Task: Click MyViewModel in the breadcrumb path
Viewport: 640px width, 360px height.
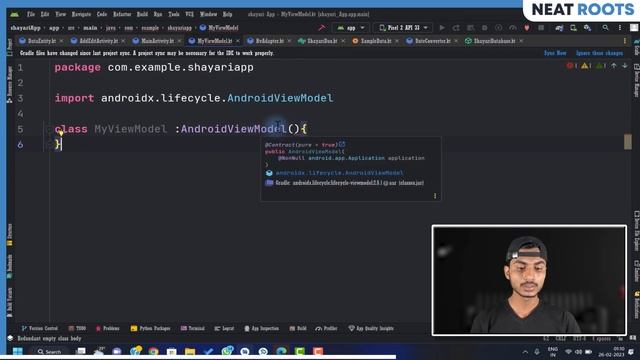Action: click(219, 28)
